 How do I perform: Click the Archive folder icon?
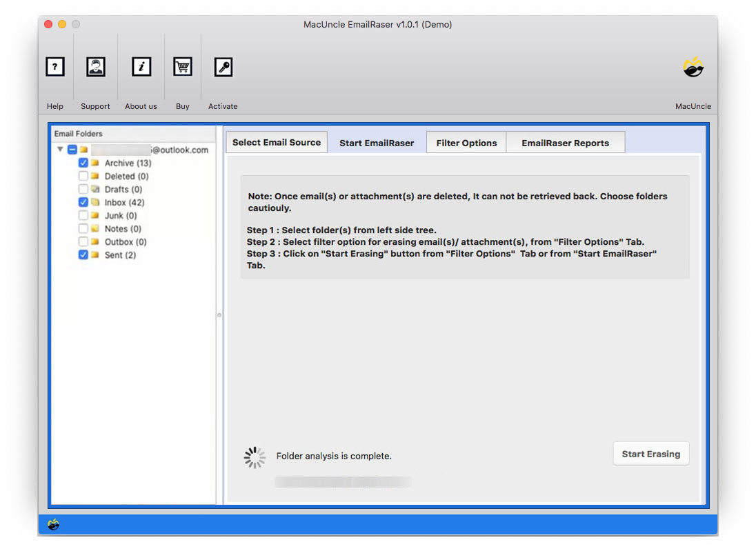pos(95,163)
